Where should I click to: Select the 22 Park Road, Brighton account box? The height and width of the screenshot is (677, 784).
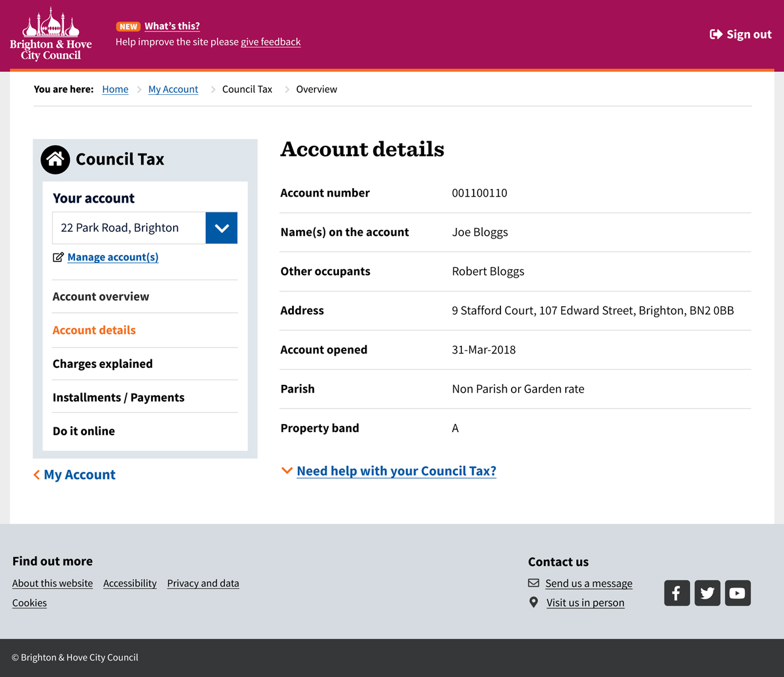(x=129, y=228)
